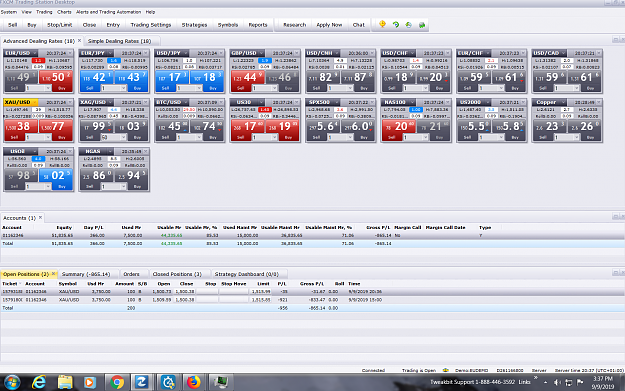Launch Internet Explorer from the taskbar
The width and height of the screenshot is (625, 391).
(x=39, y=382)
